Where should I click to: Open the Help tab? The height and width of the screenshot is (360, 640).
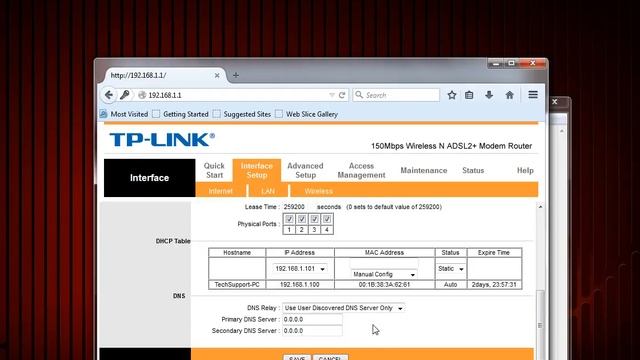click(525, 170)
